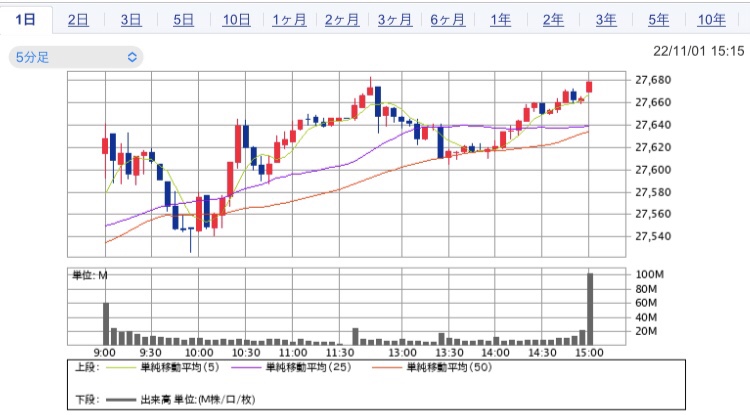This screenshot has width=750, height=415.
Task: Click the 10:00 time axis label
Action: click(199, 353)
